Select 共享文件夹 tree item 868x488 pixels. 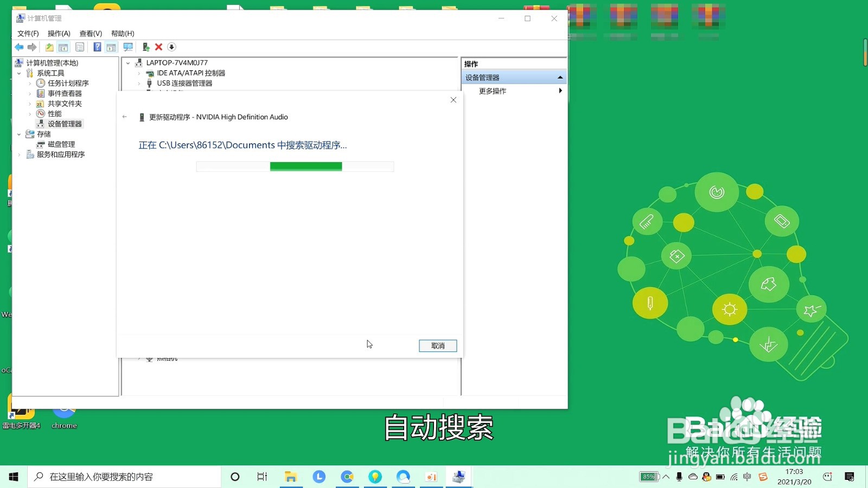coord(65,104)
